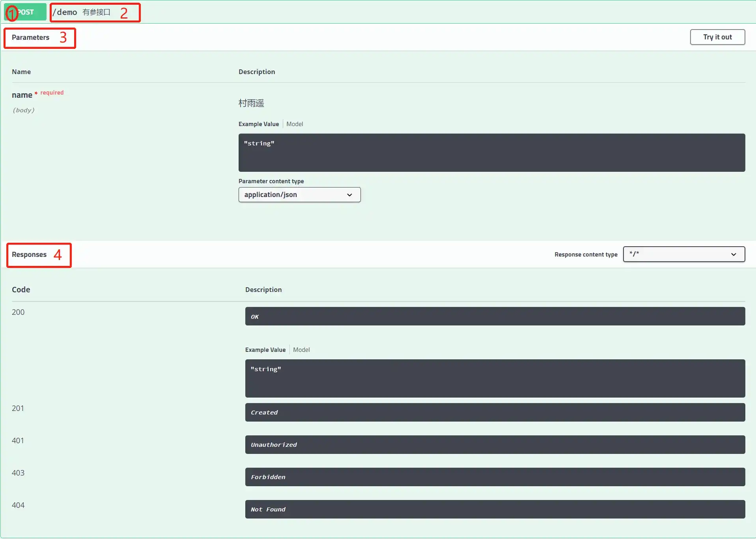Image resolution: width=756 pixels, height=539 pixels.
Task: Click the response example "string" code block
Action: point(495,378)
